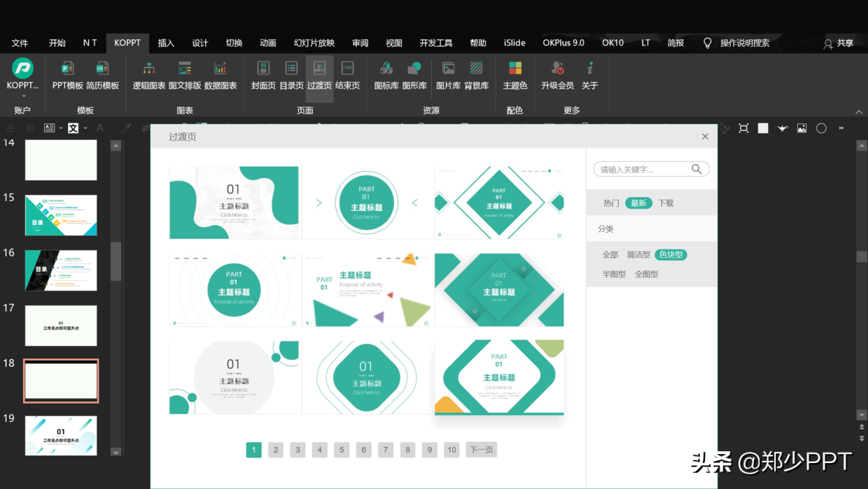The height and width of the screenshot is (489, 868).
Task: Open 简历模板 resume templates
Action: (x=102, y=76)
